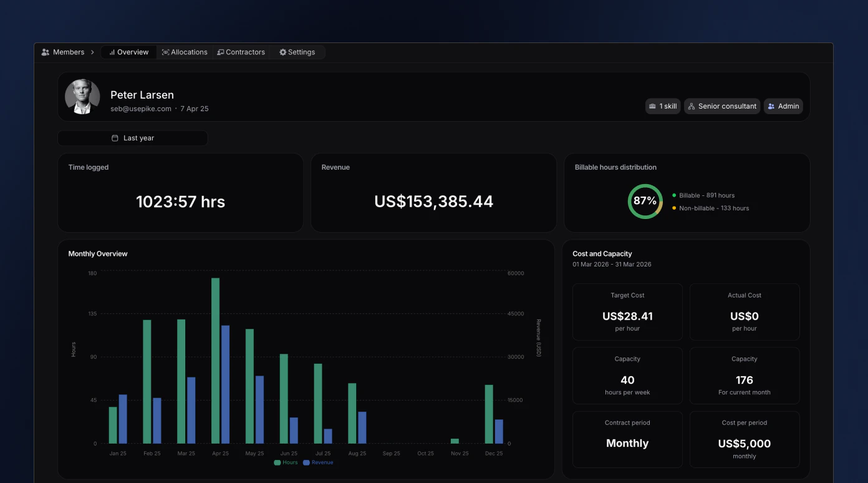Click the Aug 25 axis label

tap(357, 454)
